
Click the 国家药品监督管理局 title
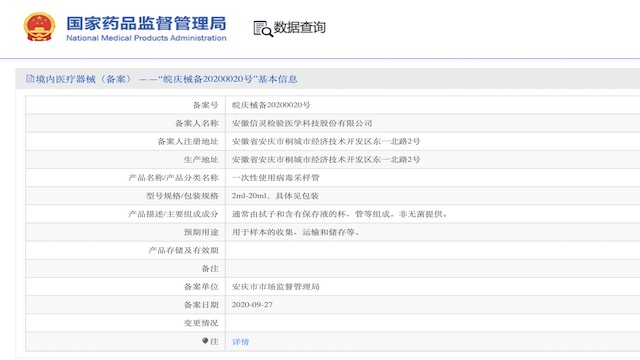tap(146, 23)
